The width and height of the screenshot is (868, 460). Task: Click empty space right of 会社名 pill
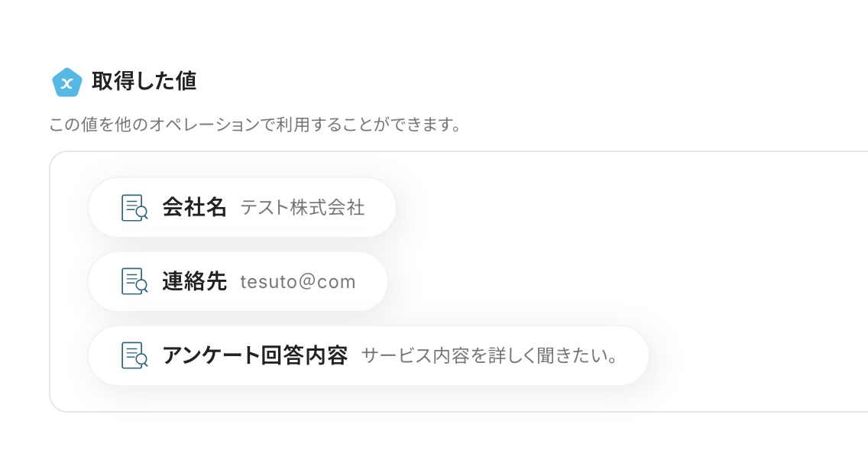coord(611,208)
